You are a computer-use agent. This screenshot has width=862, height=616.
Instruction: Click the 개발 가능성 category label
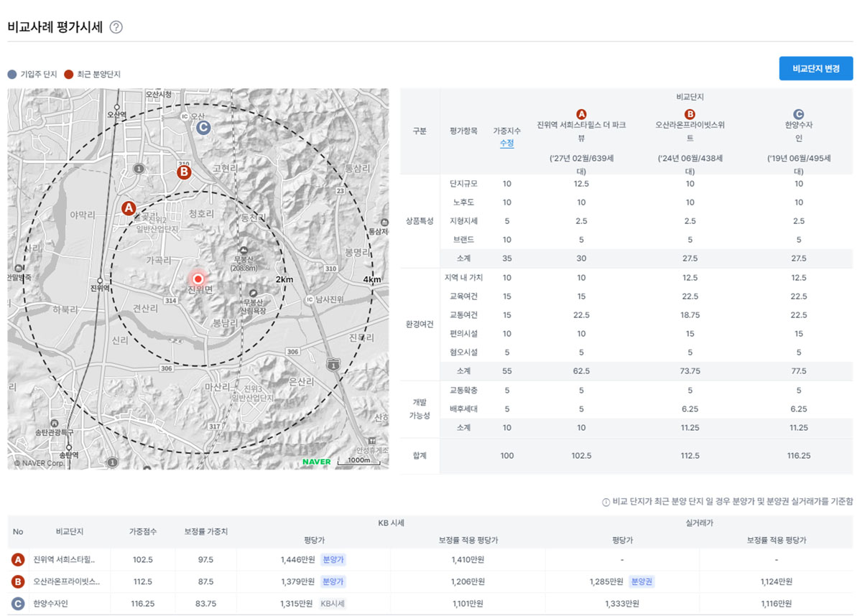420,409
